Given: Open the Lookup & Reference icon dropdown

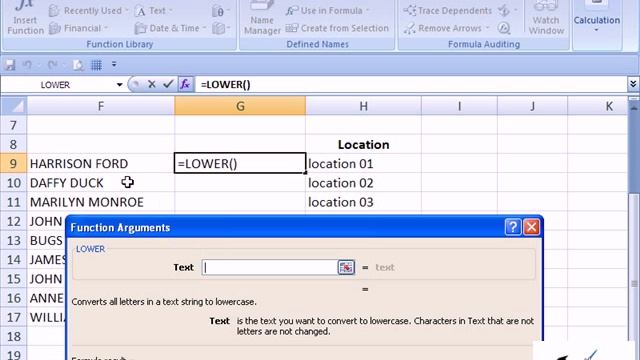Looking at the screenshot, I should click(221, 11).
